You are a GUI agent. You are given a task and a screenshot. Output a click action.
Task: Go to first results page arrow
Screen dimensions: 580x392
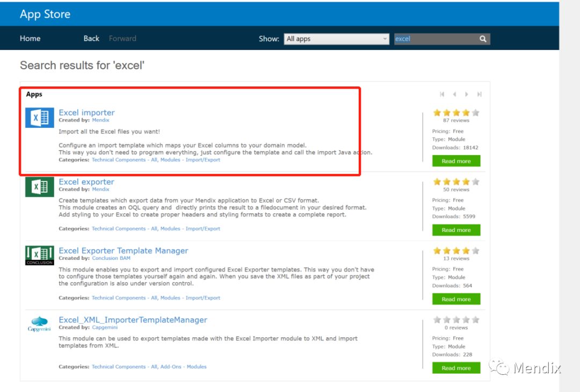click(x=442, y=95)
